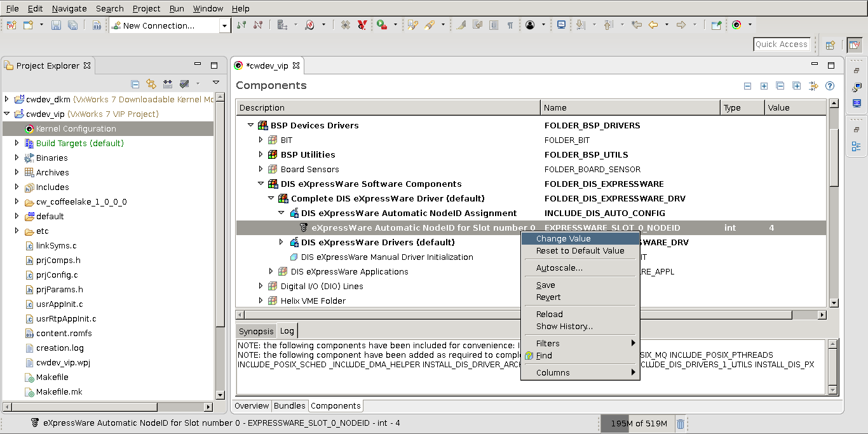Expand the Binaries node

tap(17, 158)
